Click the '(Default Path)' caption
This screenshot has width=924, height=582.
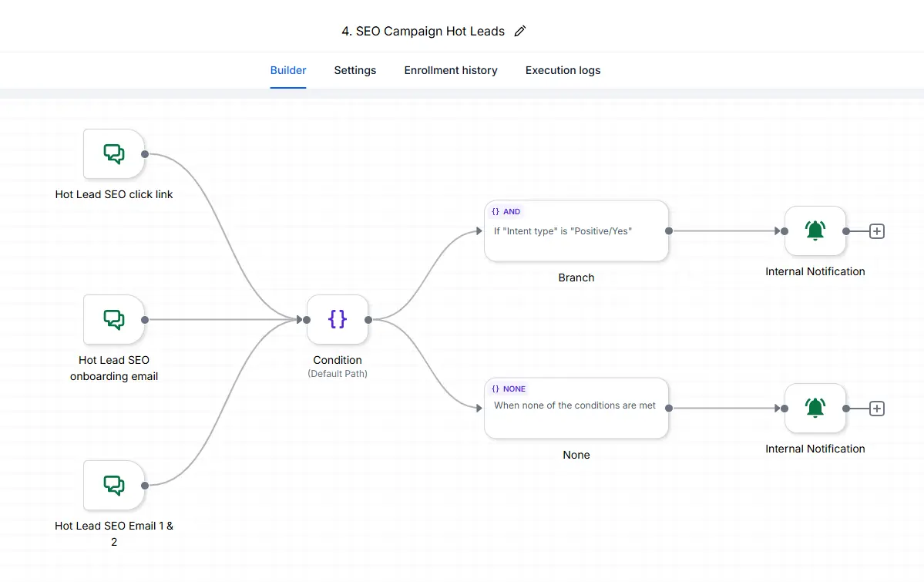(337, 374)
